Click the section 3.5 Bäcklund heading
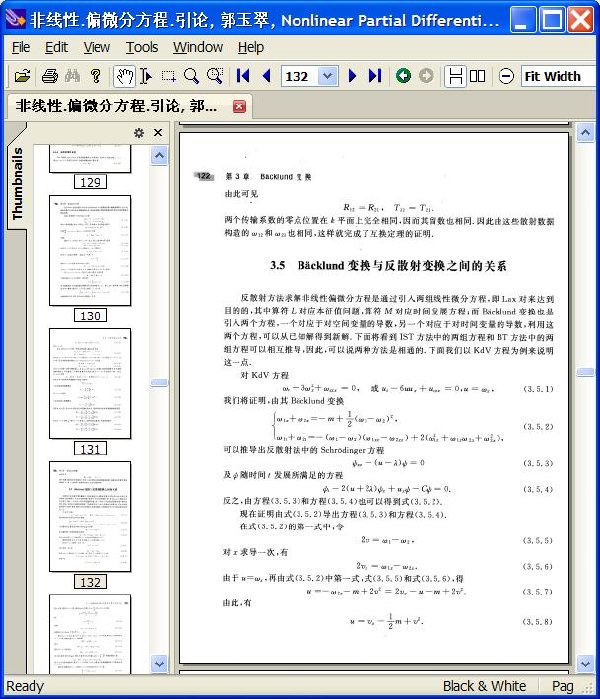 tap(388, 266)
